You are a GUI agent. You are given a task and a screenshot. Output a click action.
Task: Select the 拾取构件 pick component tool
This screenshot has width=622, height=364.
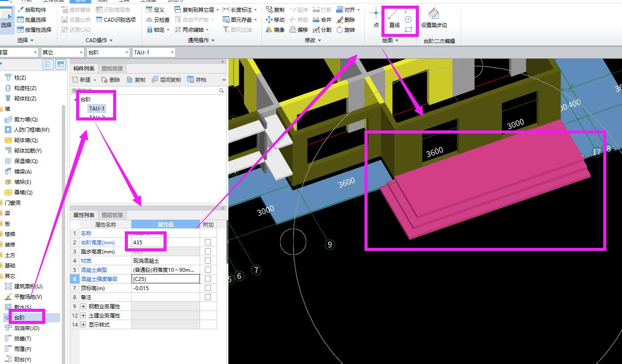32,10
